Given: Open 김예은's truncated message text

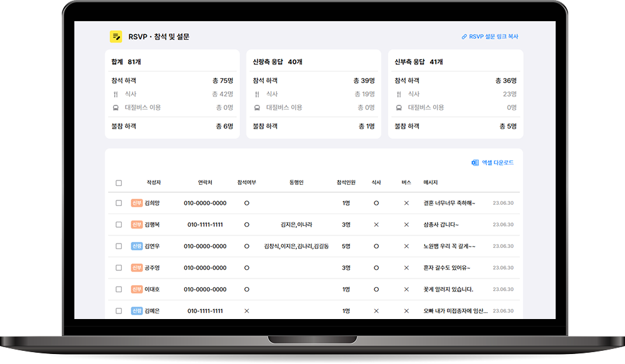Looking at the screenshot, I should [455, 311].
